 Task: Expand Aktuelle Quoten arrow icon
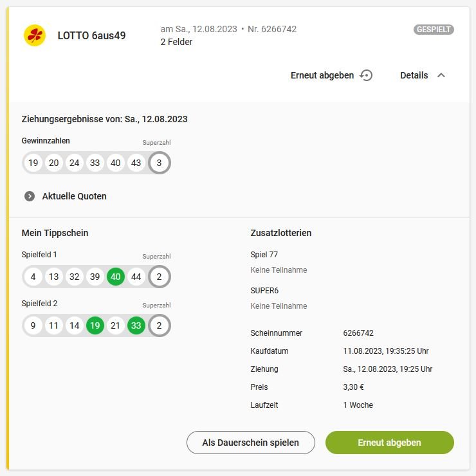[30, 196]
